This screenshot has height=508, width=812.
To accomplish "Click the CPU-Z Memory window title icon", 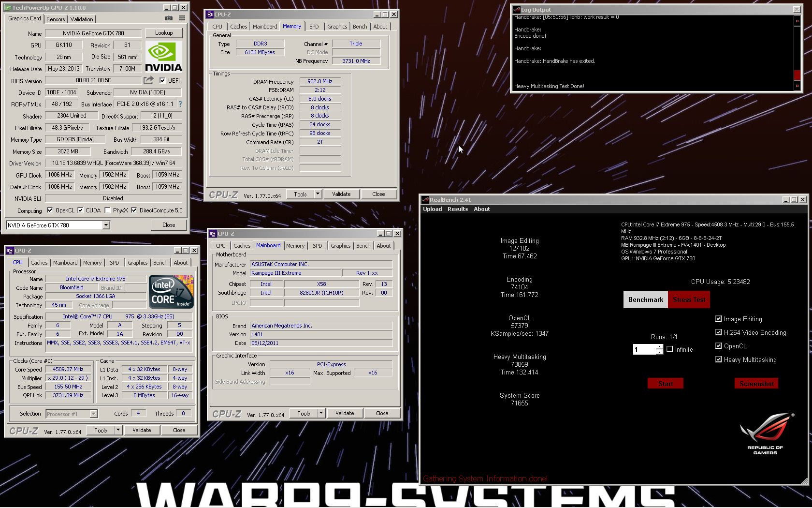I will pyautogui.click(x=210, y=15).
